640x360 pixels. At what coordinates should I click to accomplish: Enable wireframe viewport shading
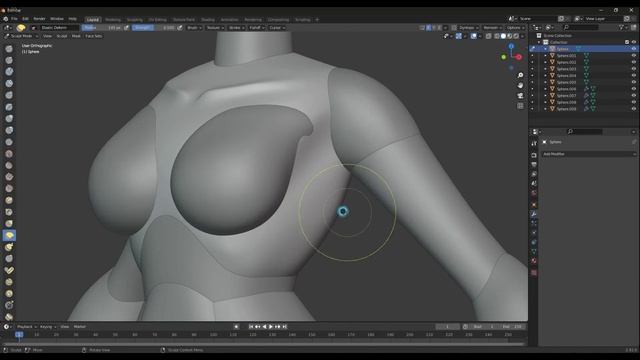tap(497, 36)
